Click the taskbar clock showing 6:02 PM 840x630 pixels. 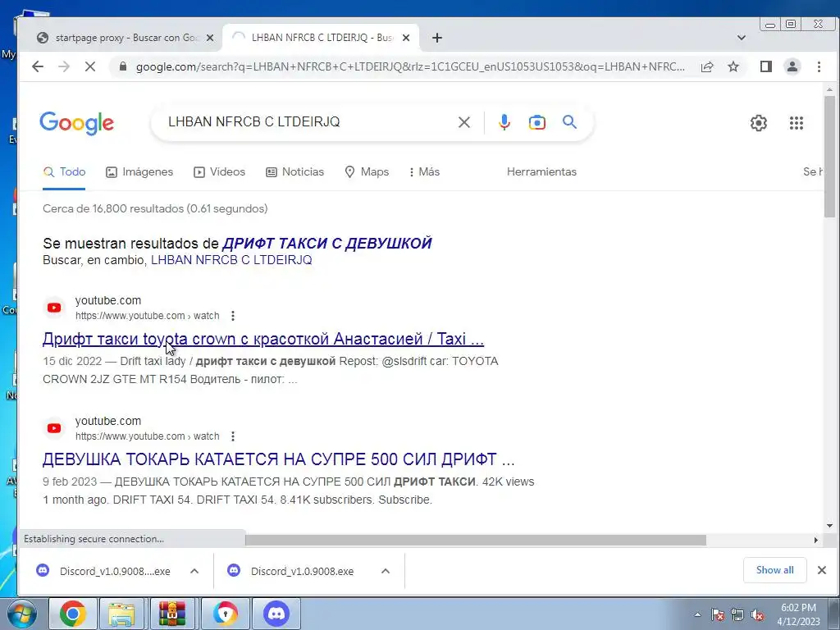click(798, 614)
